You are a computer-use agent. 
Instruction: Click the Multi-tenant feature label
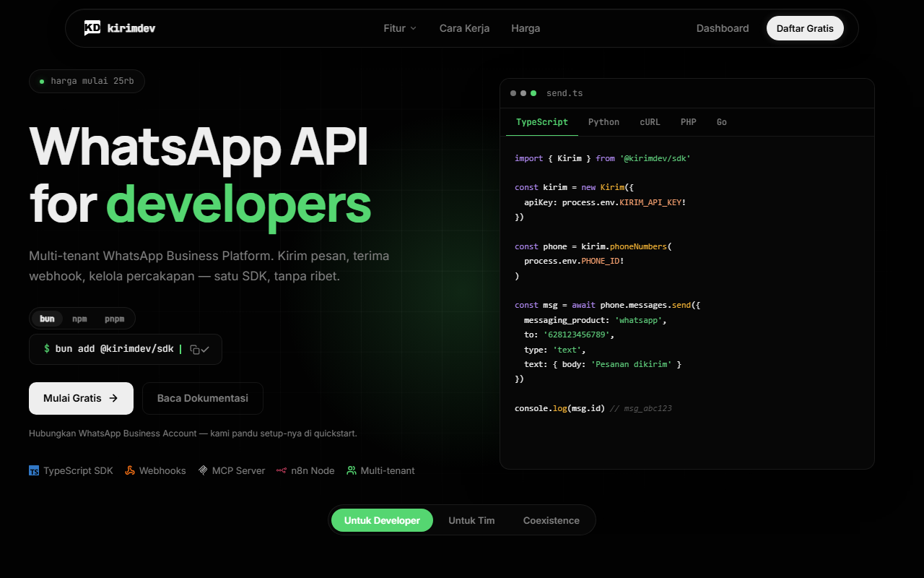388,470
